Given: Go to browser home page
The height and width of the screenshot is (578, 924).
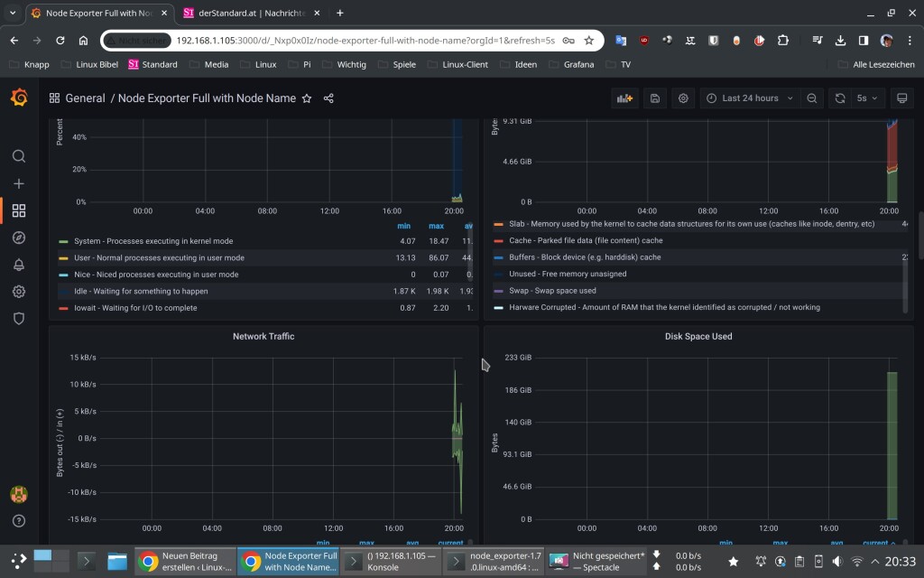Looking at the screenshot, I should 83,41.
